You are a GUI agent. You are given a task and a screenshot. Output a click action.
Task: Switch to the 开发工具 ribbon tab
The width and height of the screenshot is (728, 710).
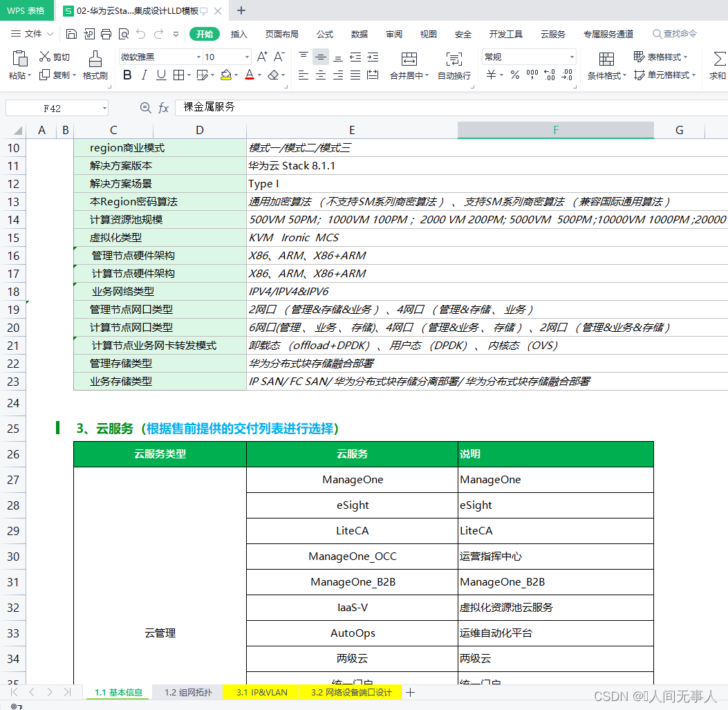[506, 34]
